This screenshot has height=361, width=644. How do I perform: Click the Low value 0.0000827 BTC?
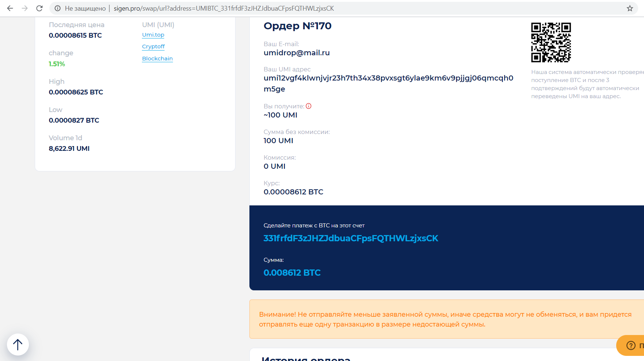point(74,120)
